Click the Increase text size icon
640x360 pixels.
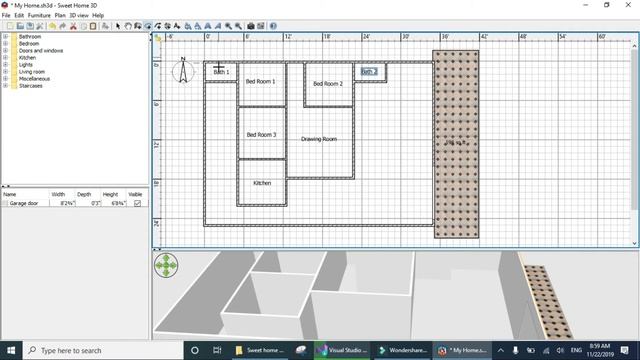[188, 26]
